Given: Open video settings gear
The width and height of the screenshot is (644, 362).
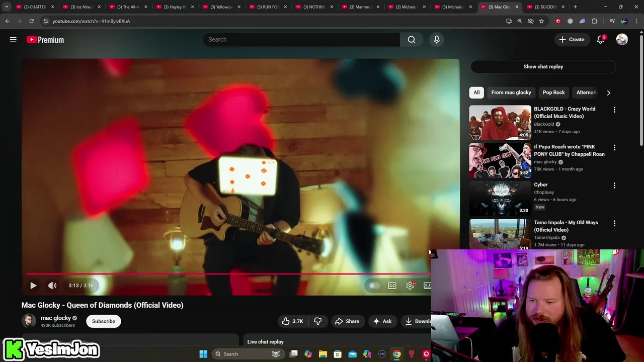Looking at the screenshot, I should coord(410,286).
